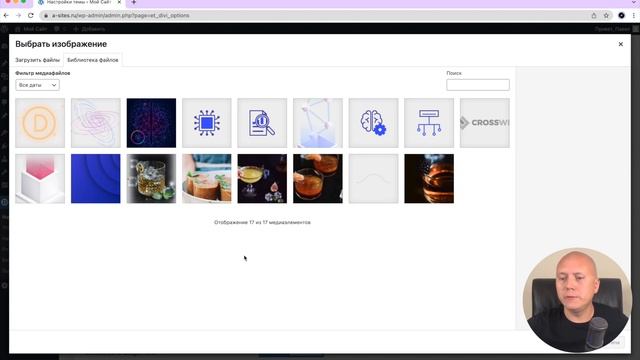This screenshot has width=640, height=360.
Task: Click the browser address bar URL
Action: (x=120, y=16)
